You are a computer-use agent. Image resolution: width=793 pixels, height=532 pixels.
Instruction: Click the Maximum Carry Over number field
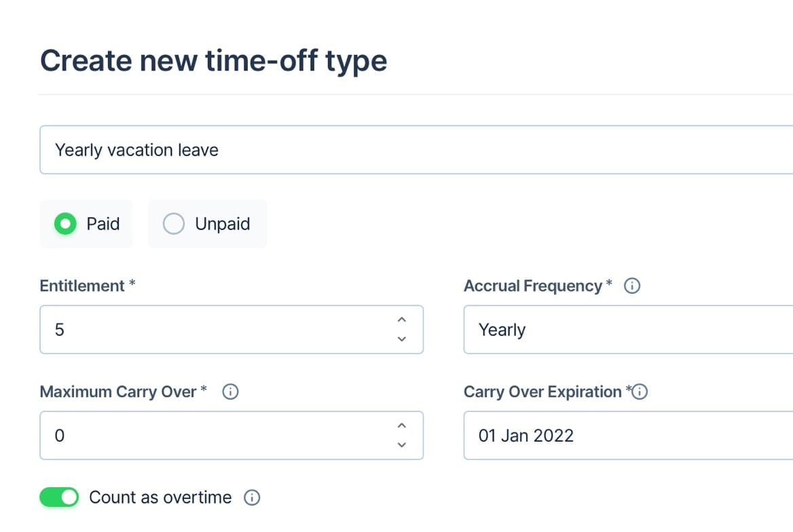pos(204,435)
